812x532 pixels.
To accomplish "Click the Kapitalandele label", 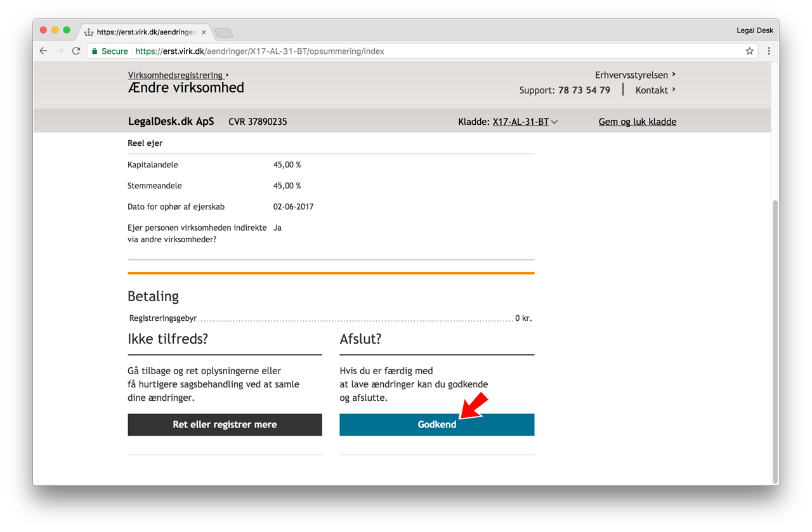I will [153, 165].
